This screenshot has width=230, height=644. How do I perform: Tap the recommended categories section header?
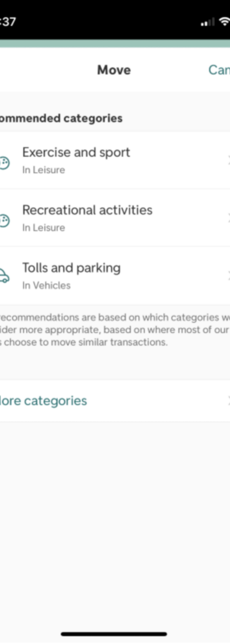pyautogui.click(x=61, y=118)
